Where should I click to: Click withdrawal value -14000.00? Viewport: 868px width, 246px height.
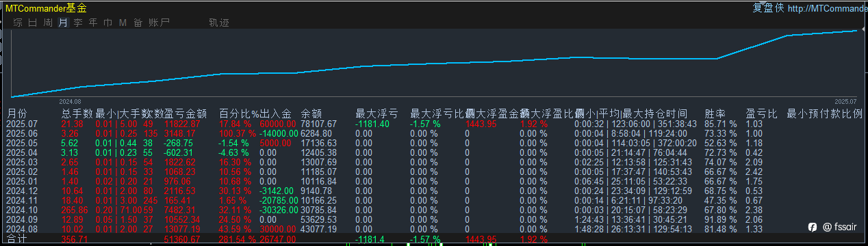[x=279, y=133]
